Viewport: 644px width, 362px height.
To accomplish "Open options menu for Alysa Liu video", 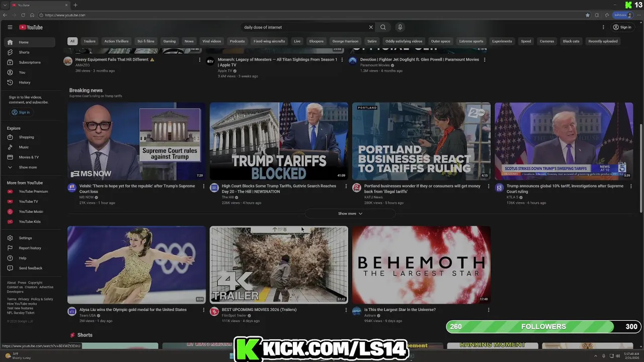I will click(x=203, y=310).
